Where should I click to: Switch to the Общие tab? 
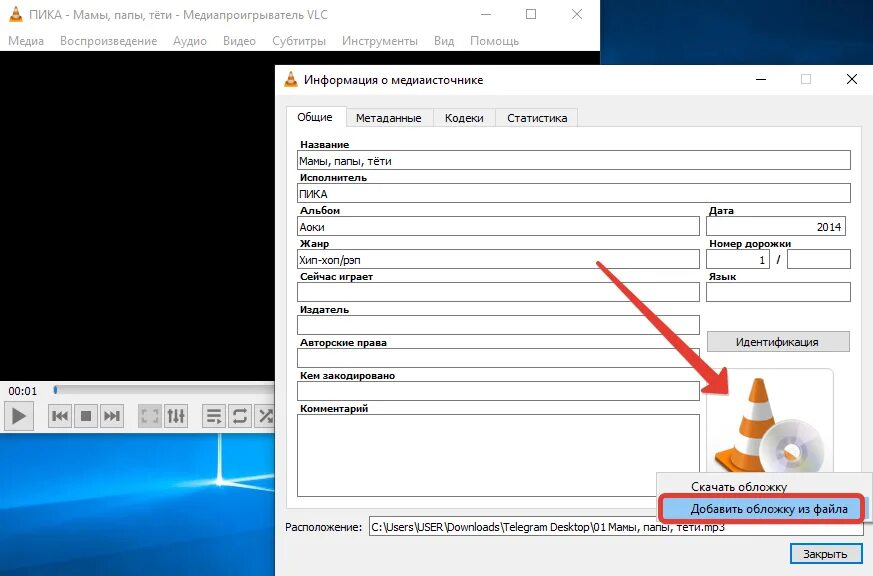[x=315, y=117]
